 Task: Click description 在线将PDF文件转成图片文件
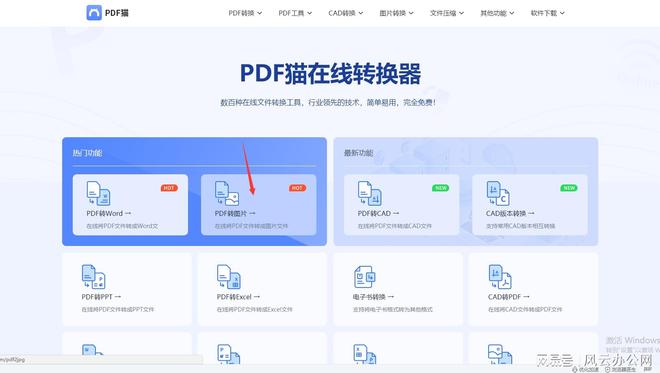(251, 226)
